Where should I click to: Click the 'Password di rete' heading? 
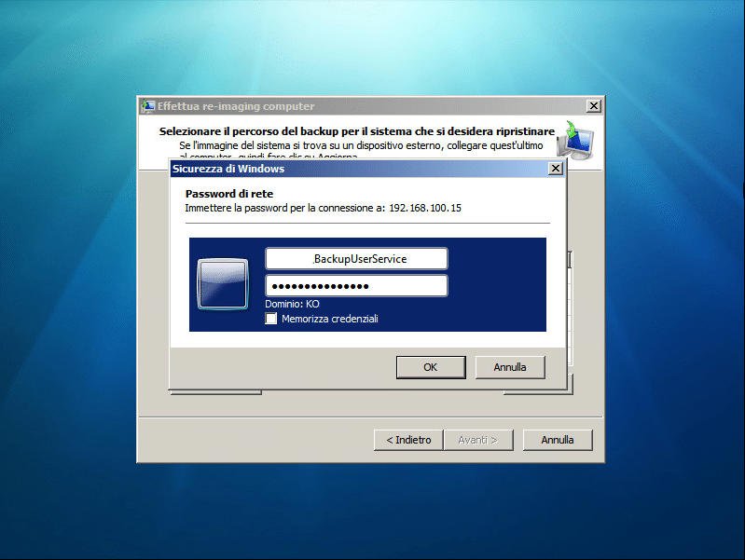pos(229,194)
